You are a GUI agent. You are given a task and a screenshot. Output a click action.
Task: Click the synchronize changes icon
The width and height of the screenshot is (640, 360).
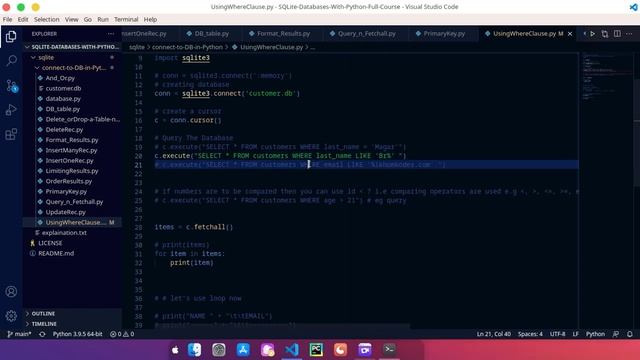click(x=42, y=334)
